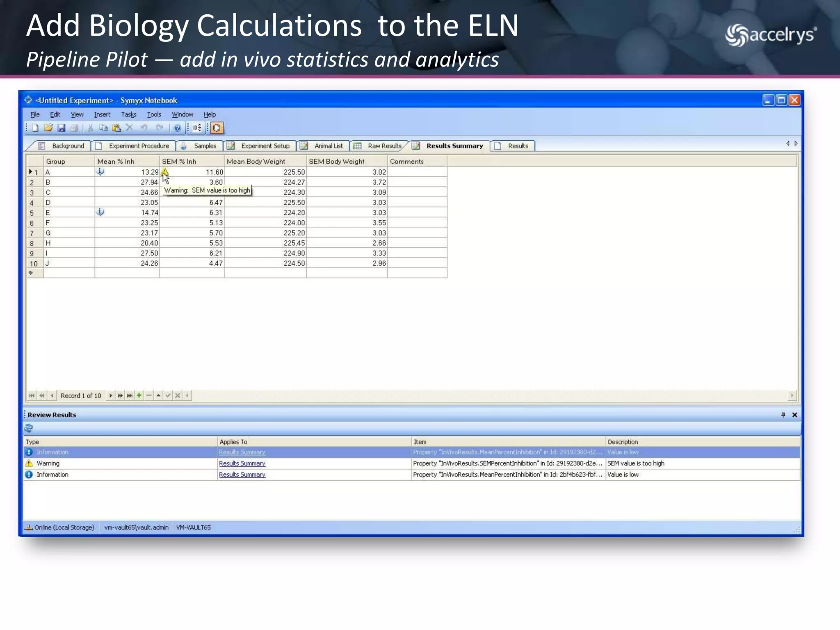Pin the Review Results panel
This screenshot has width=840, height=630.
[783, 415]
